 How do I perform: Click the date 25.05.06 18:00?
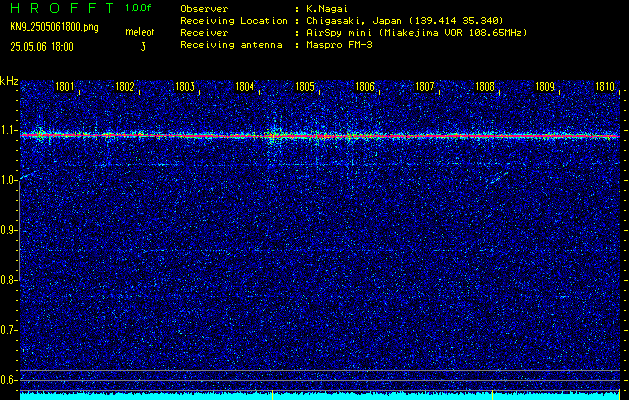[42, 47]
